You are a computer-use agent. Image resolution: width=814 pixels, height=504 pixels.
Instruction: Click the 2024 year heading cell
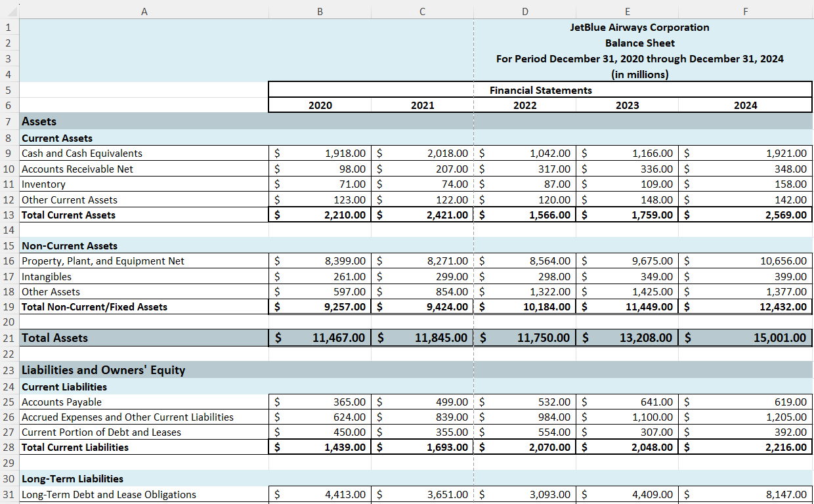(745, 105)
